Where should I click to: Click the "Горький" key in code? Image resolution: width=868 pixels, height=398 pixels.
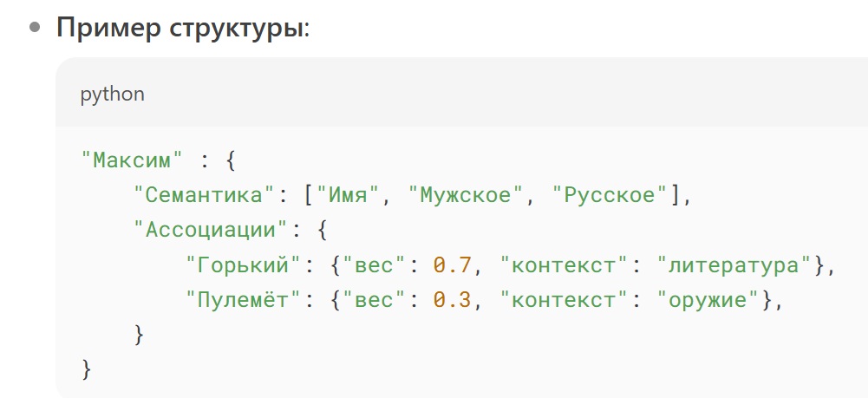tap(244, 265)
